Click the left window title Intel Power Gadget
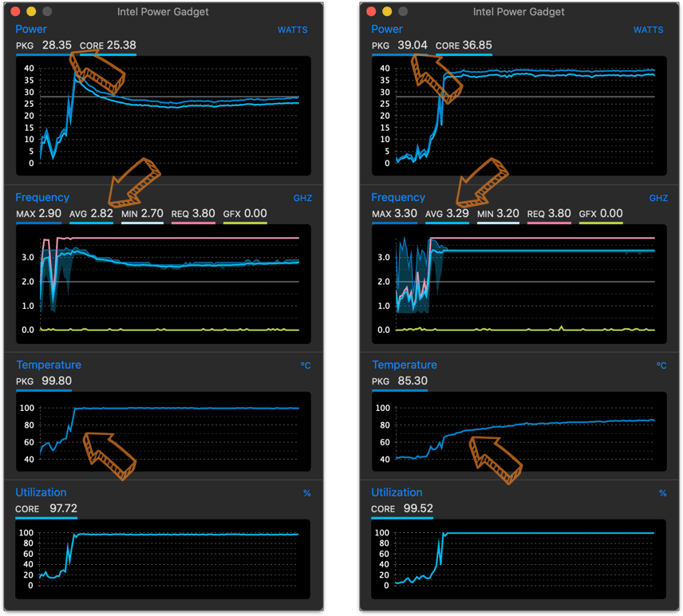The width and height of the screenshot is (683, 616). click(163, 12)
